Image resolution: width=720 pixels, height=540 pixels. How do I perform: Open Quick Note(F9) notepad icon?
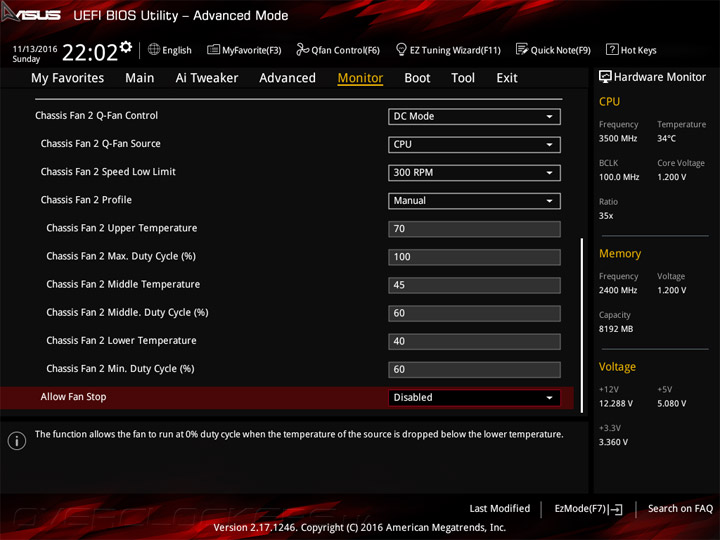point(522,49)
